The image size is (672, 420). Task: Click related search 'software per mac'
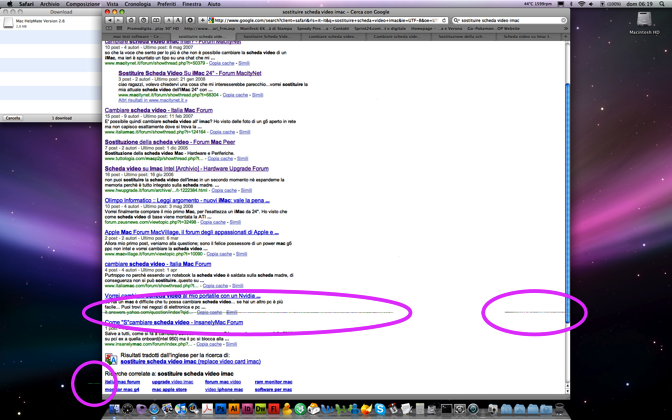273,390
